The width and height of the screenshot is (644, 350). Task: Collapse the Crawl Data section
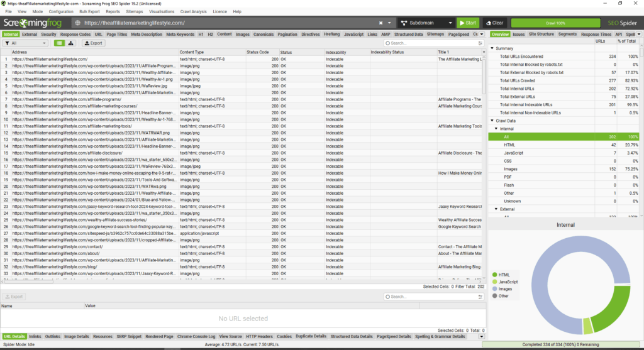(x=492, y=121)
